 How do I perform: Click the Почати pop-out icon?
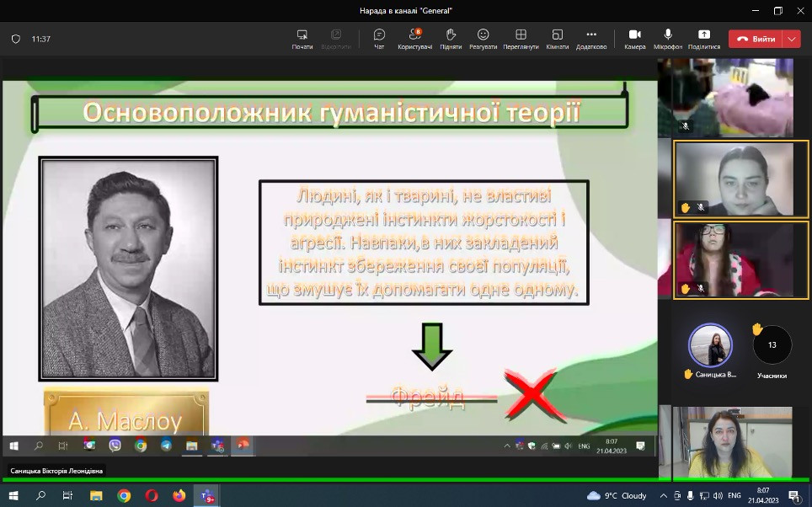pos(302,39)
